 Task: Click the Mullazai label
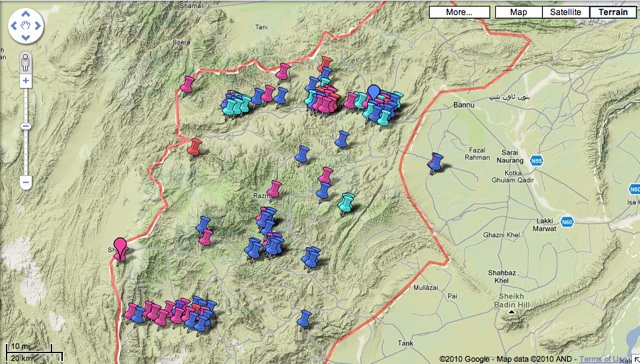point(426,288)
